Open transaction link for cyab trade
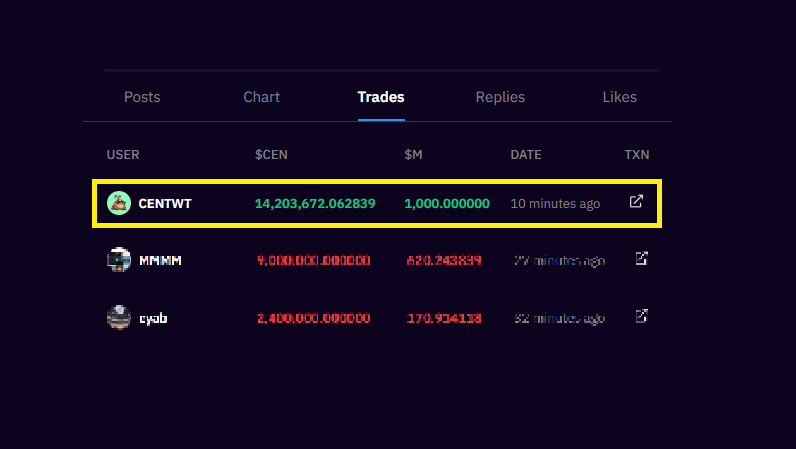The width and height of the screenshot is (796, 449). click(x=642, y=317)
